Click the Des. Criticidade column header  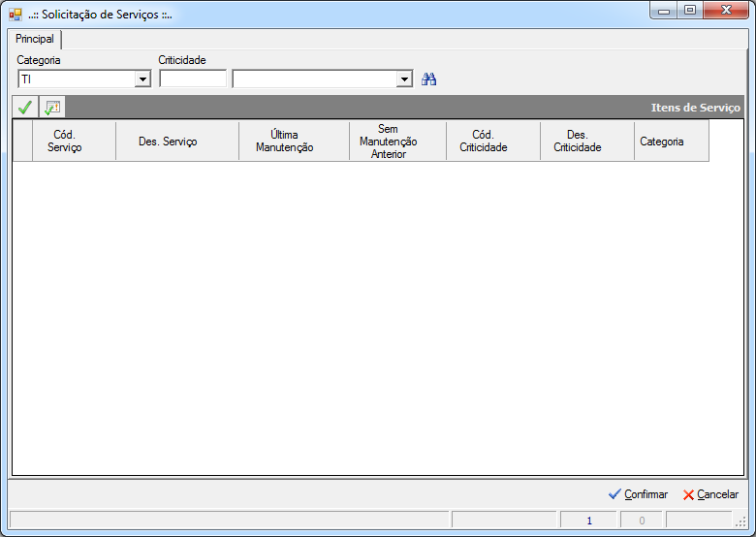[587, 141]
